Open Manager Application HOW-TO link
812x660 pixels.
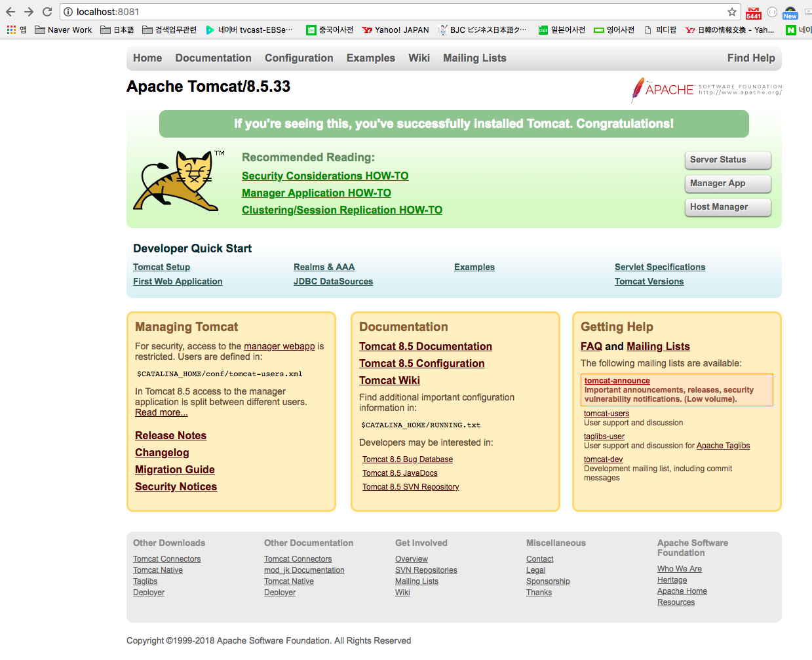pyautogui.click(x=317, y=193)
